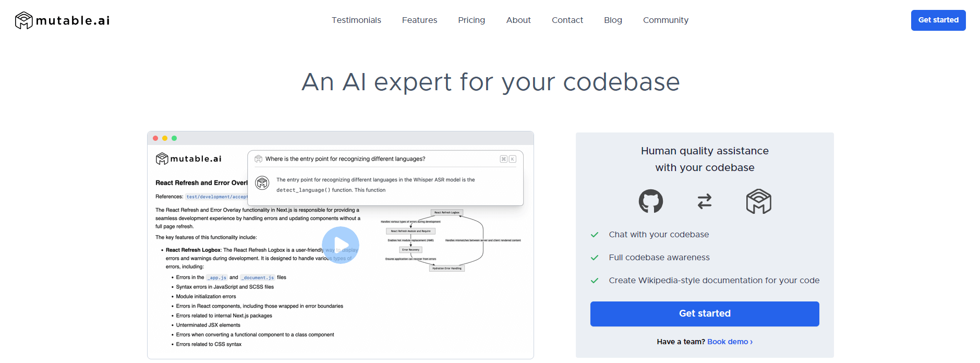Click the GitHub octocat icon
980x363 pixels.
tap(651, 201)
